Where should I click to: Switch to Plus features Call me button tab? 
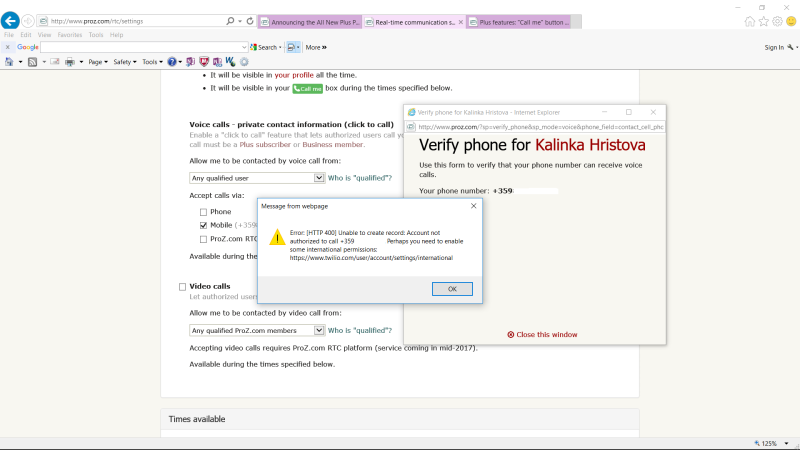[x=518, y=22]
